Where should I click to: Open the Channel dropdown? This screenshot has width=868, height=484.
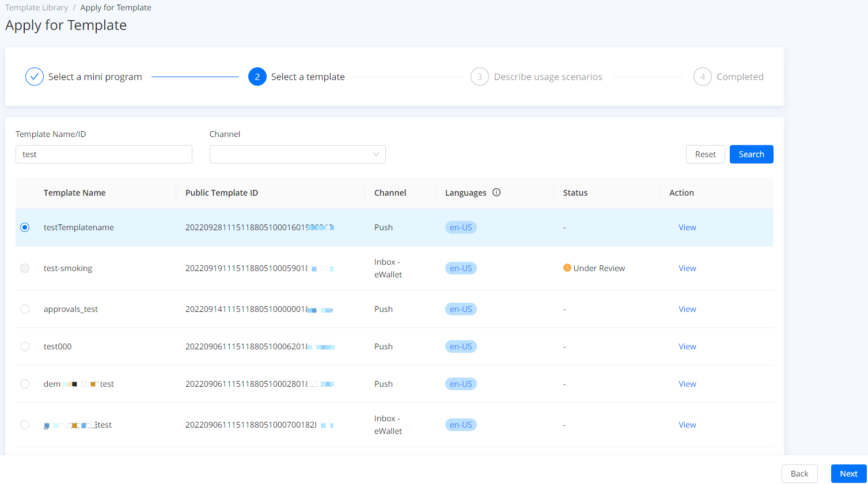tap(297, 154)
